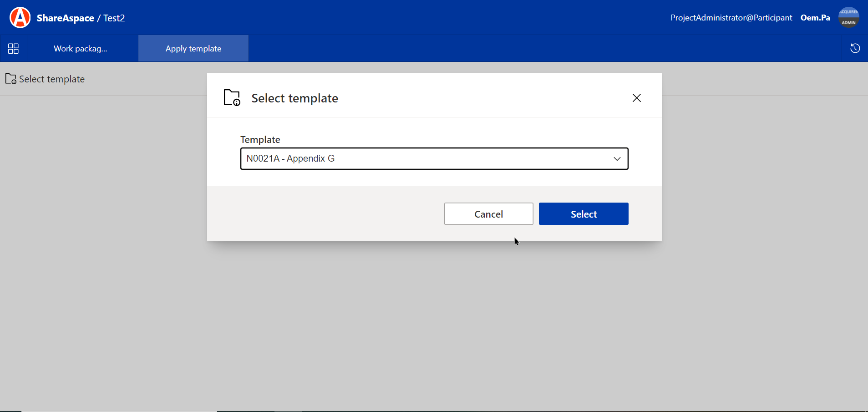Viewport: 868px width, 412px height.
Task: Click the ShareAspace title text
Action: point(66,18)
